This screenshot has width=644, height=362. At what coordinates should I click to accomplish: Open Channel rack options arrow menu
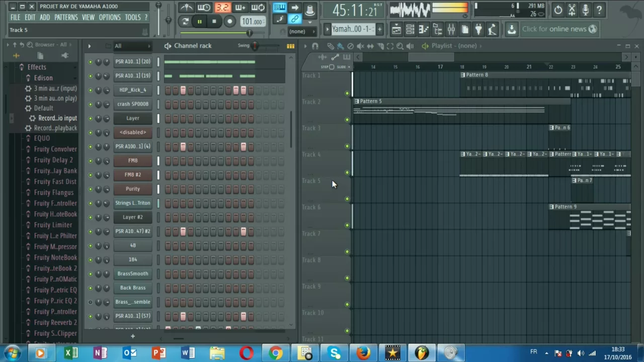90,46
